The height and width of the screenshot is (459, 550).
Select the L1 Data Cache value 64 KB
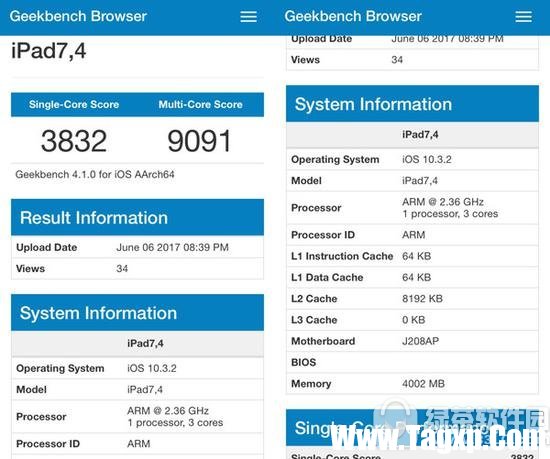[416, 277]
